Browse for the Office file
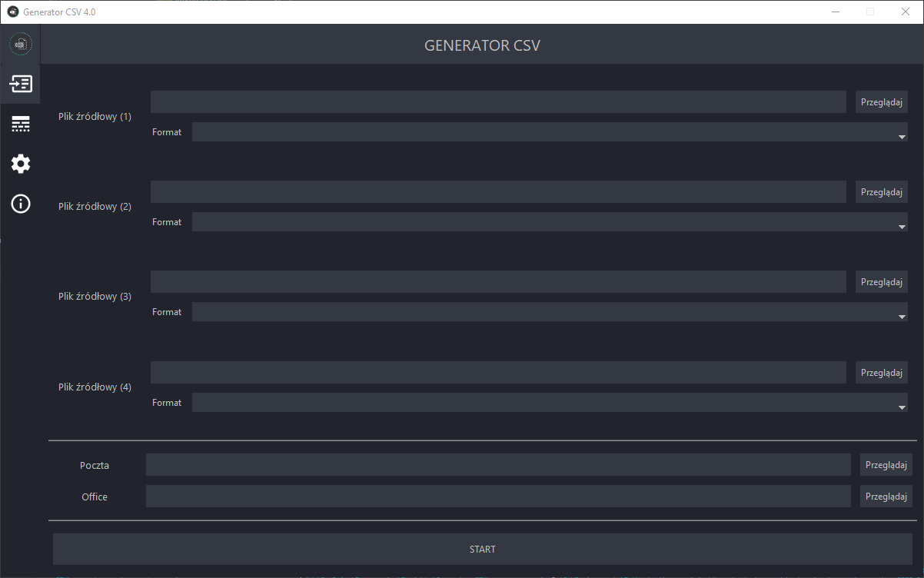Image resolution: width=924 pixels, height=578 pixels. point(886,497)
